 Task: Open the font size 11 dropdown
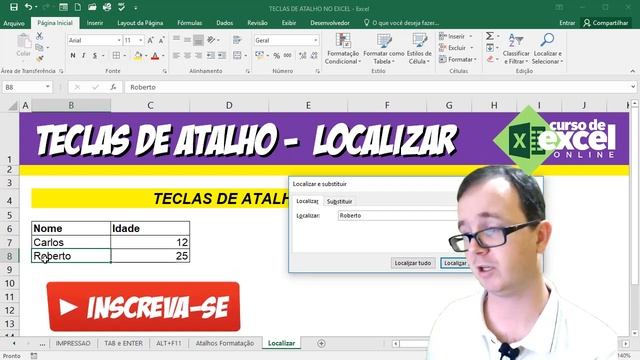click(141, 40)
